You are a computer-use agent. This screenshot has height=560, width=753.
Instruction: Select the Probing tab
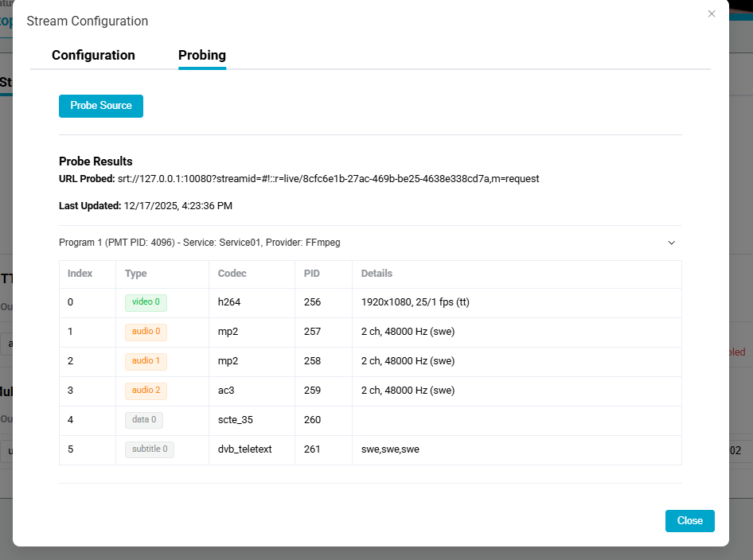pos(201,55)
